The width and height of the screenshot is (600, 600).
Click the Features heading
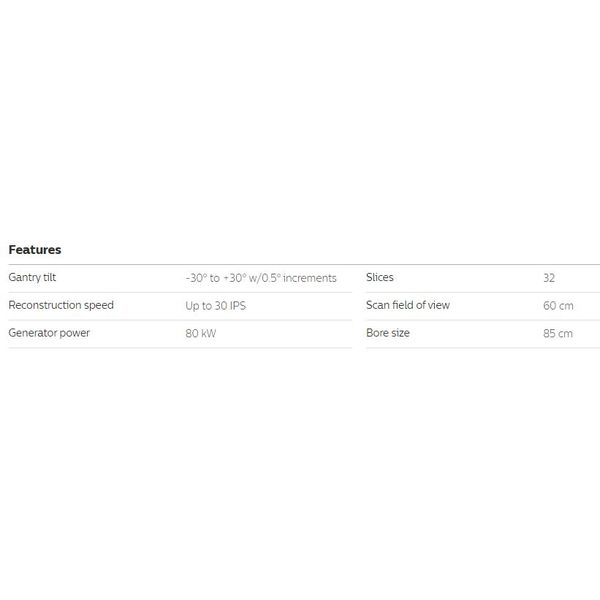[x=35, y=250]
